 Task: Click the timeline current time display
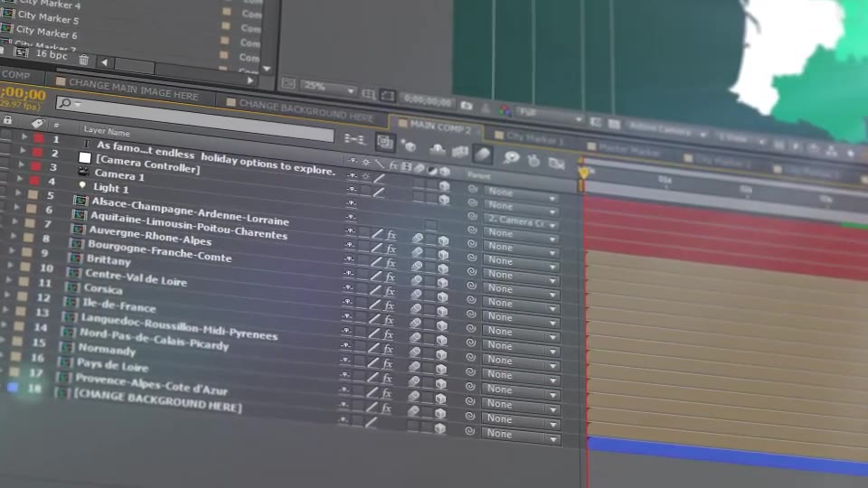click(23, 93)
